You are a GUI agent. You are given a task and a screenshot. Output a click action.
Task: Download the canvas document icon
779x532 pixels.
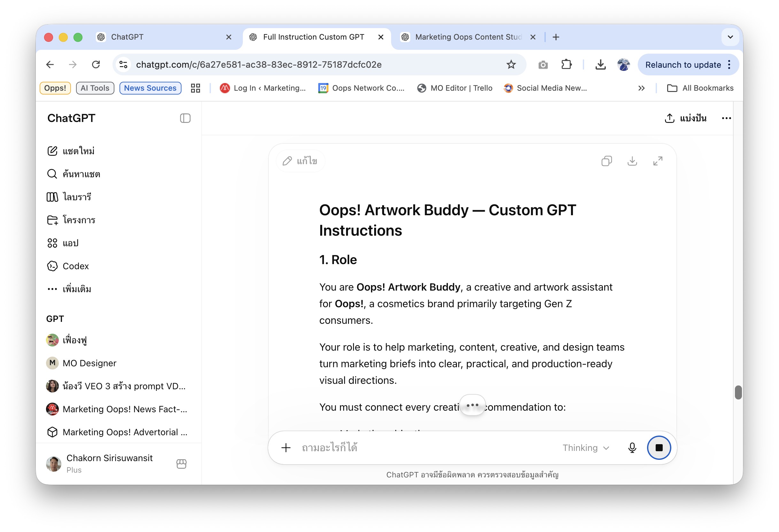tap(632, 161)
